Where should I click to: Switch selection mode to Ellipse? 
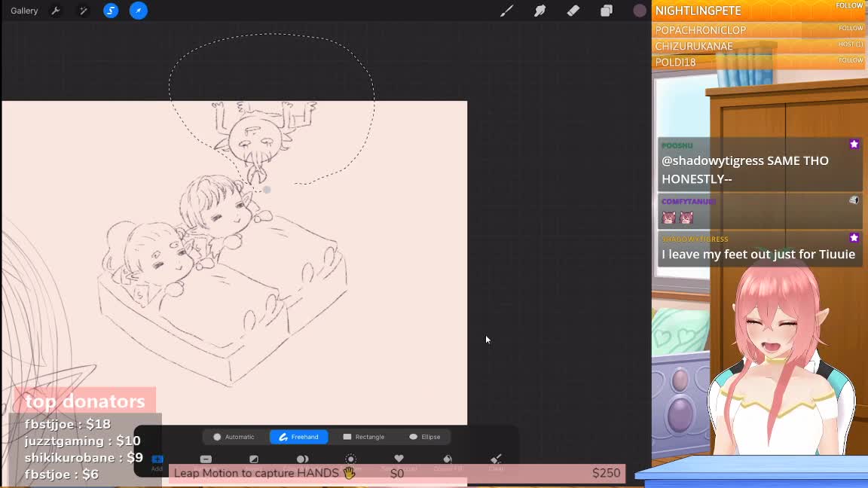pos(425,437)
